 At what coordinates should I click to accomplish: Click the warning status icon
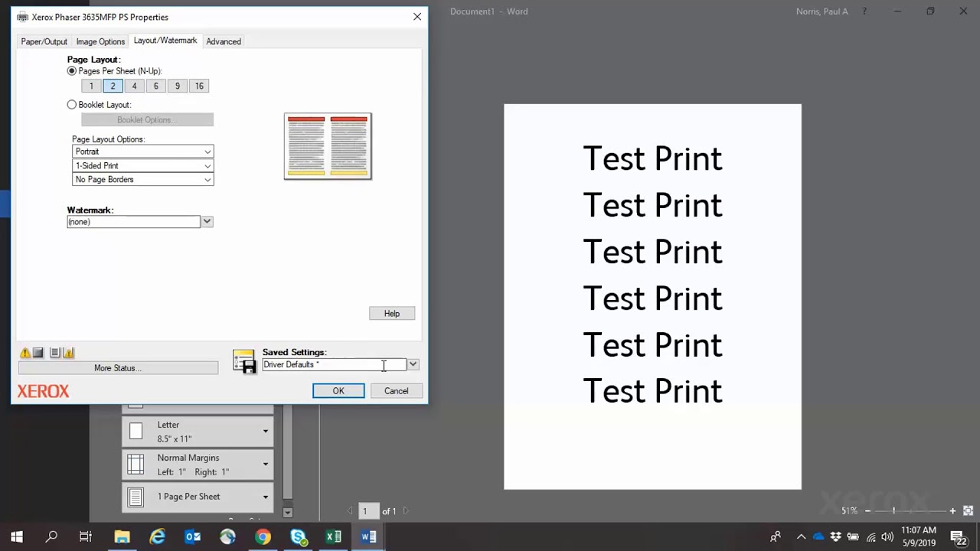[25, 352]
